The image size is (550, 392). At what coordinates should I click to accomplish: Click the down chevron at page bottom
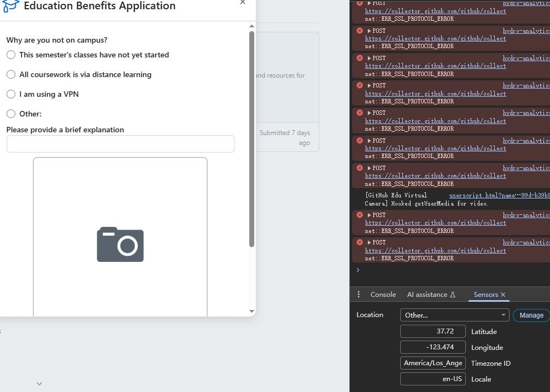coord(39,384)
